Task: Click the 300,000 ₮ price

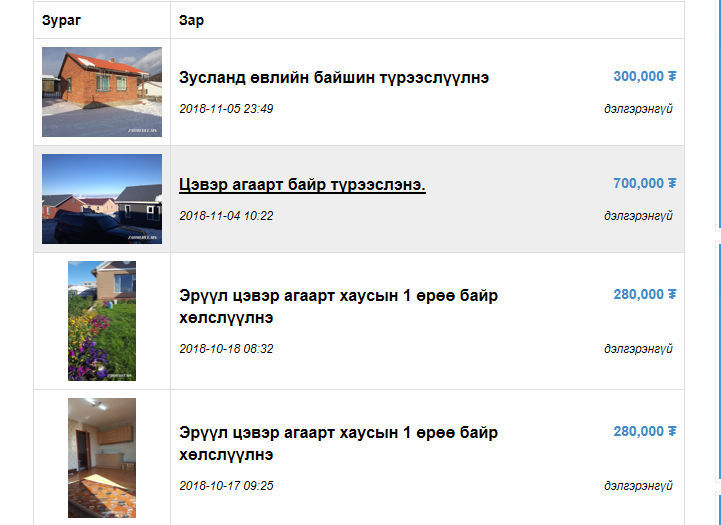Action: coord(644,76)
